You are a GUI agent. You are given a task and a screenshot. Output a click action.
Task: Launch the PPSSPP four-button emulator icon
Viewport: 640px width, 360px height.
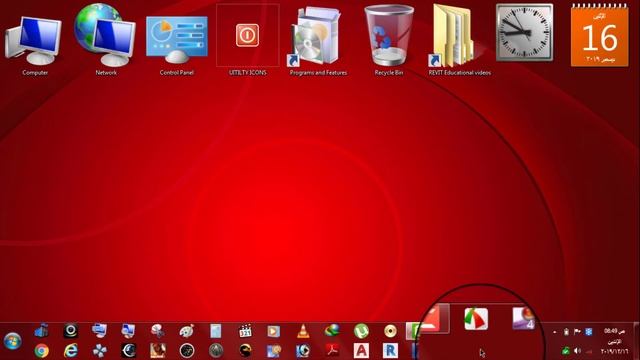tap(100, 351)
